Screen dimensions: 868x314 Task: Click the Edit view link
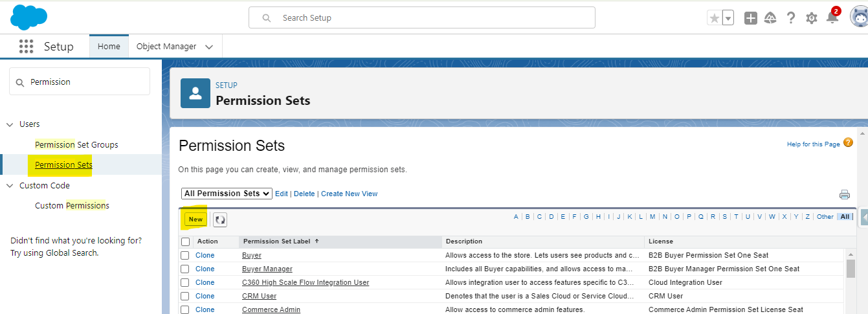[x=282, y=194]
